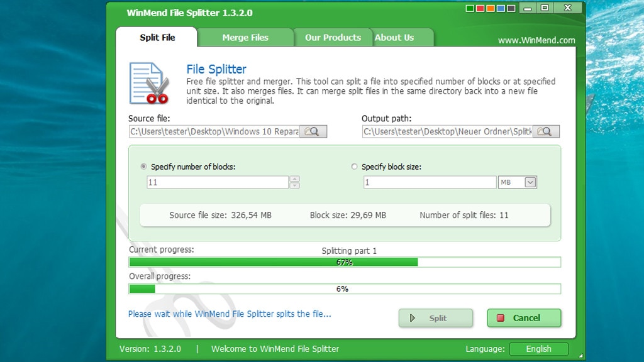This screenshot has height=362, width=644.
Task: Click the resize grip at window corner
Action: click(x=580, y=356)
